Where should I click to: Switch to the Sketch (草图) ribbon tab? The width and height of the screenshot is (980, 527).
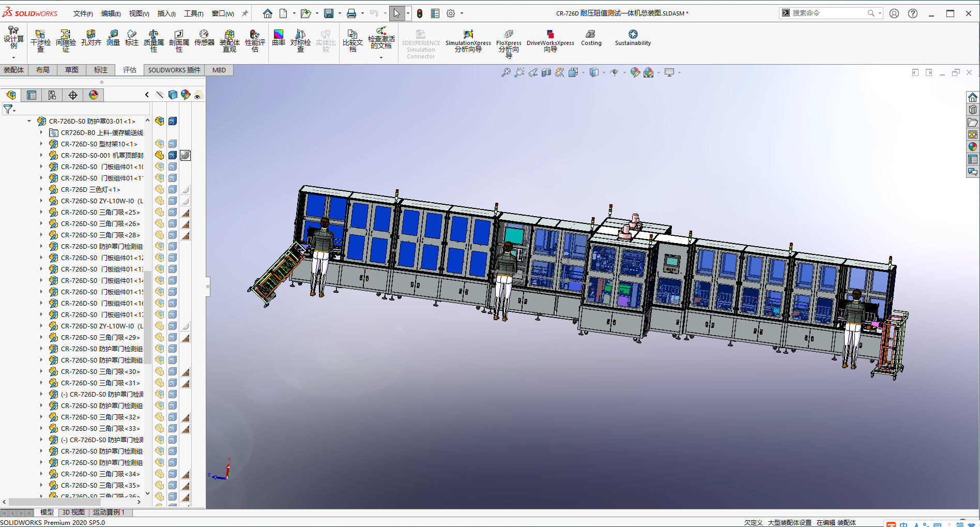(72, 70)
